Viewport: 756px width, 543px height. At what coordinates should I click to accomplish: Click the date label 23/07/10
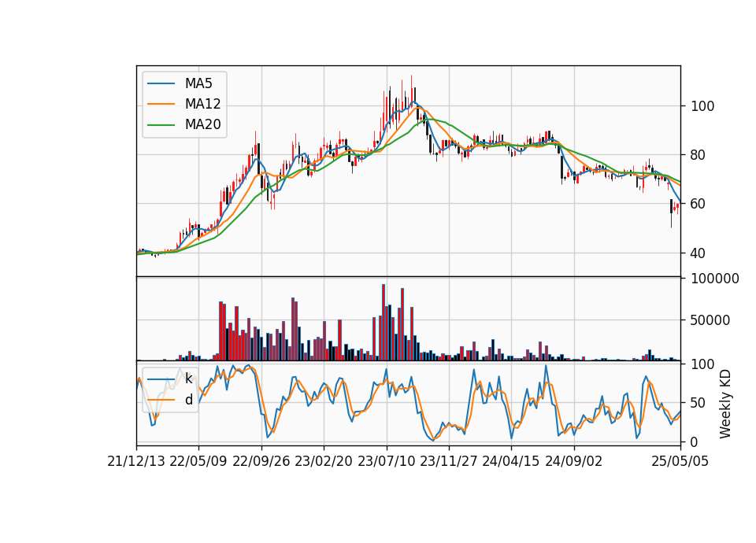pyautogui.click(x=386, y=461)
